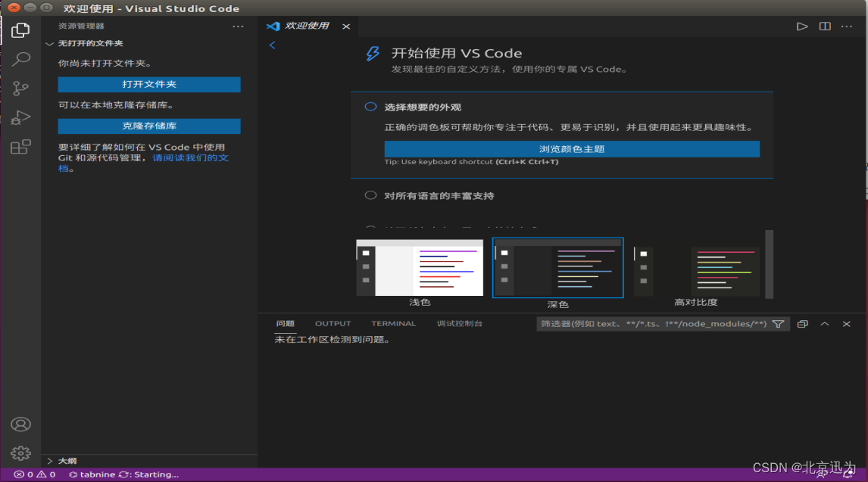Click the Split Editor icon top right
Screen dimensions: 868x482
[824, 26]
